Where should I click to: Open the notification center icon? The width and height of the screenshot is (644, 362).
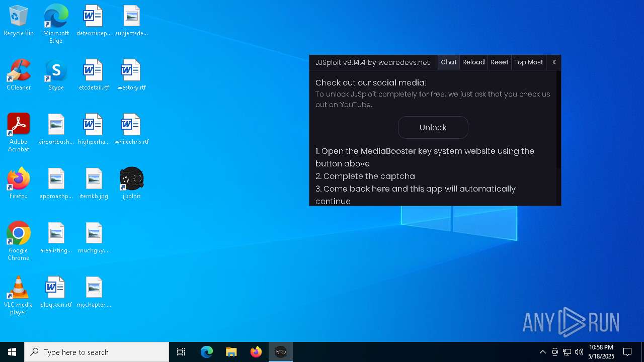[627, 352]
